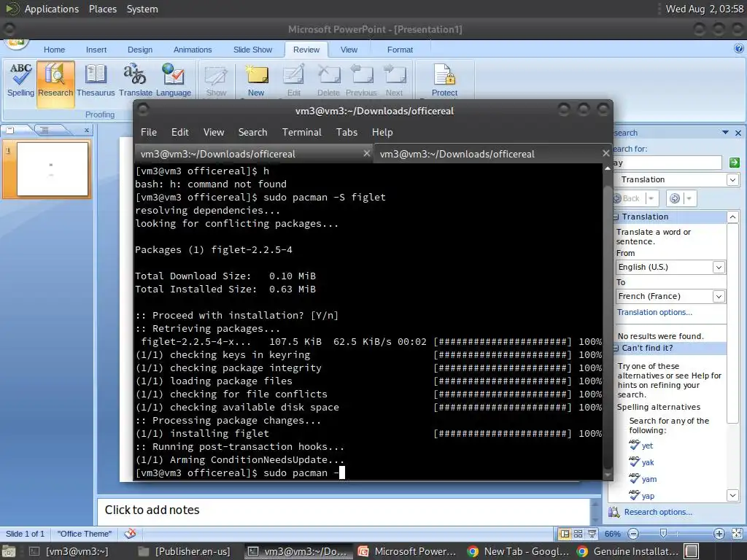
Task: Open the Places menu in top panel
Action: coord(102,9)
